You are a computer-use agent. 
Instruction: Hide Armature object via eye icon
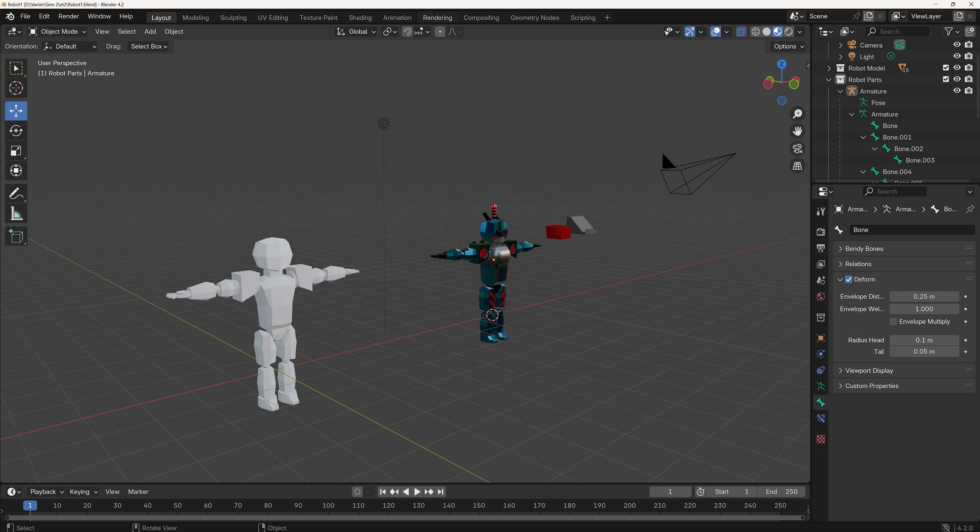(x=957, y=91)
